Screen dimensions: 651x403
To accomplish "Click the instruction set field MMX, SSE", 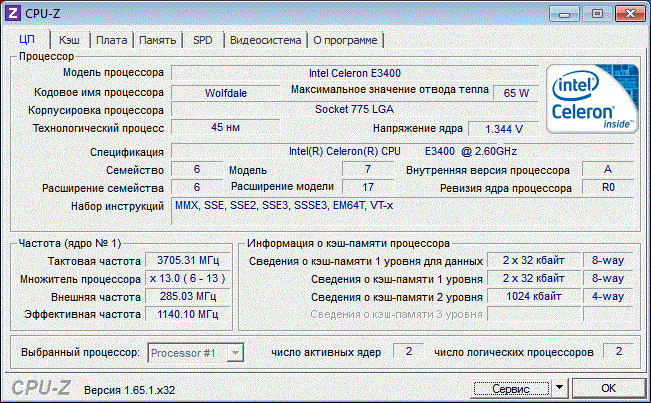I will pyautogui.click(x=402, y=211).
